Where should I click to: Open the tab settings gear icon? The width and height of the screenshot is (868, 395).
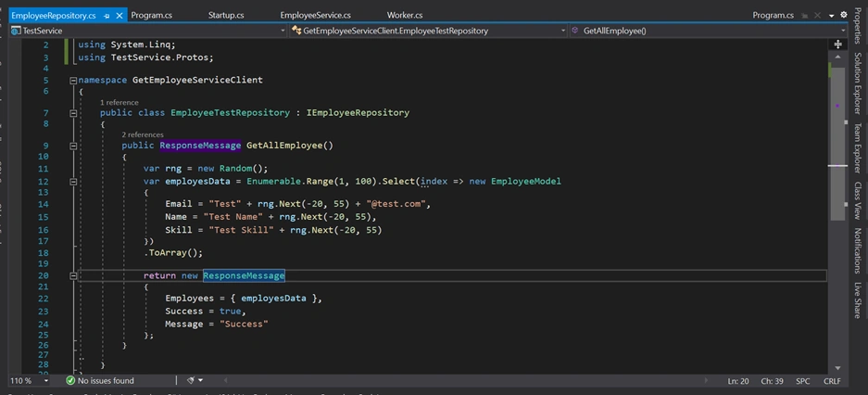click(x=844, y=15)
